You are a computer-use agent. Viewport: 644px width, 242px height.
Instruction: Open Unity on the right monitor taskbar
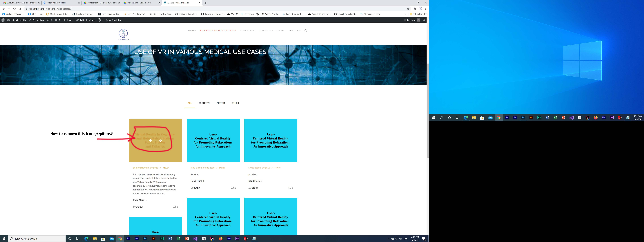coord(579,118)
